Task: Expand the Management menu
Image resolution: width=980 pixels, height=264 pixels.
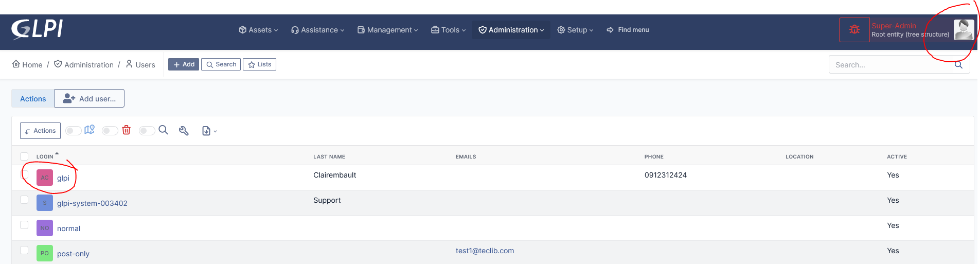Action: [x=387, y=30]
